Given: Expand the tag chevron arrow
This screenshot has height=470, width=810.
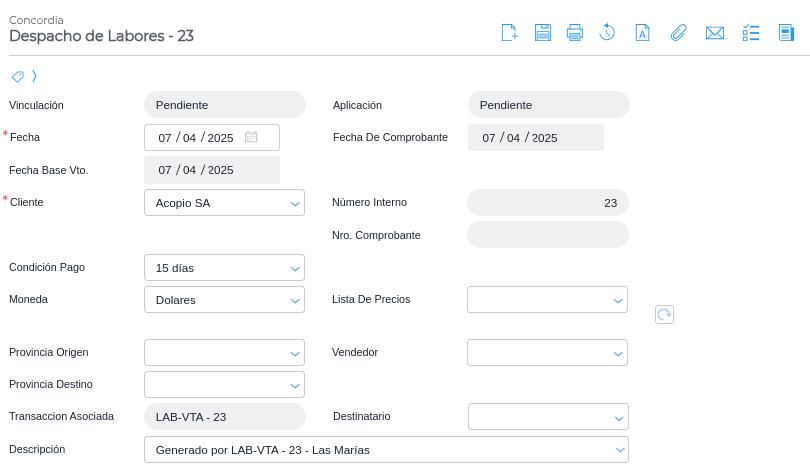Looking at the screenshot, I should [x=34, y=76].
